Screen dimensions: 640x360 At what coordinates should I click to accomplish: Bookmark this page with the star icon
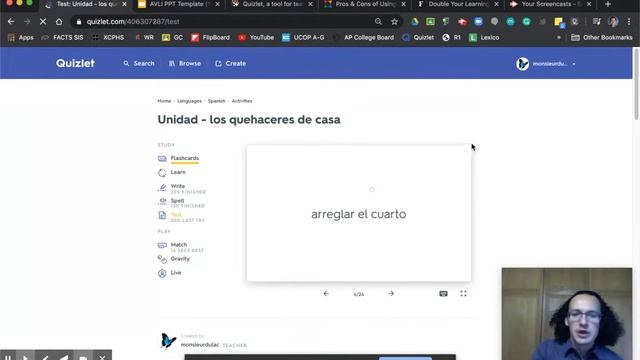coord(394,22)
